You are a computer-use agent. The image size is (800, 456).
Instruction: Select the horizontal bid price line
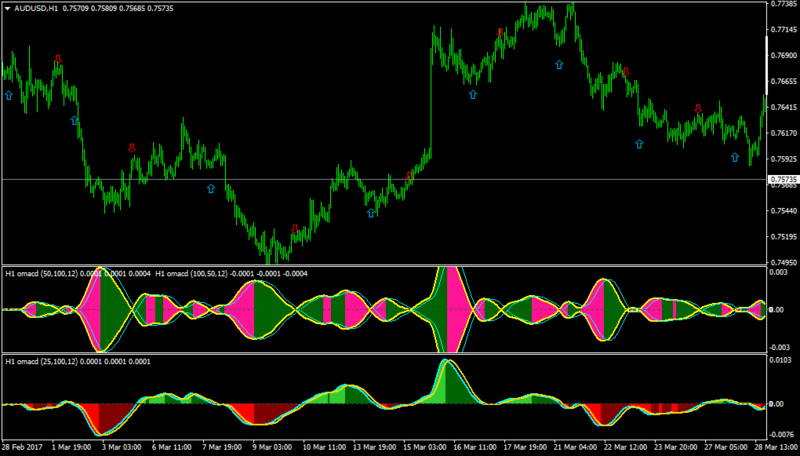pyautogui.click(x=384, y=180)
